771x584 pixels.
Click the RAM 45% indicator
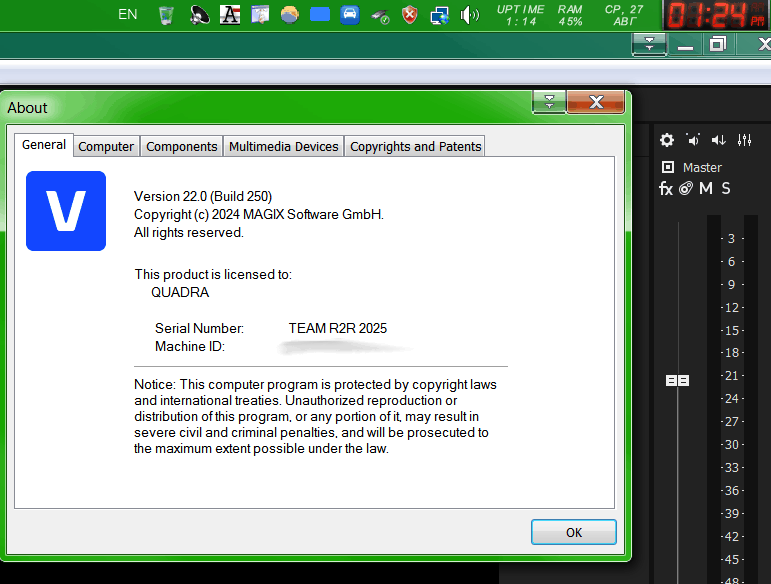pyautogui.click(x=570, y=15)
